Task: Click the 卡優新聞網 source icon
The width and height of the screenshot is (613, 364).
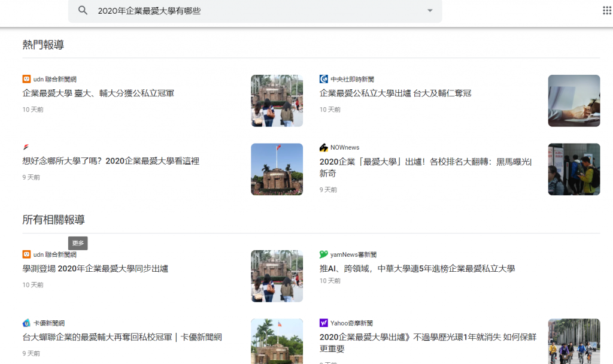Action: (26, 323)
